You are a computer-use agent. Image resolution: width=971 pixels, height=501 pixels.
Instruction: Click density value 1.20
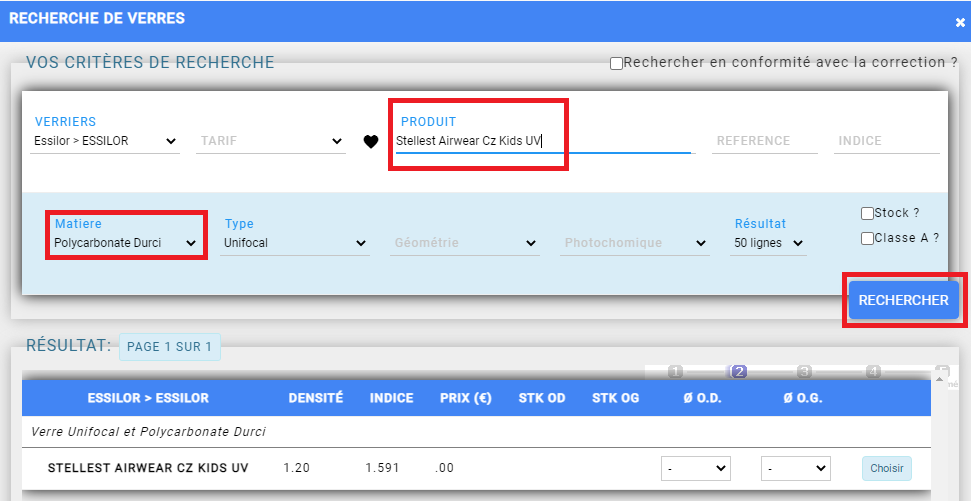(x=297, y=468)
